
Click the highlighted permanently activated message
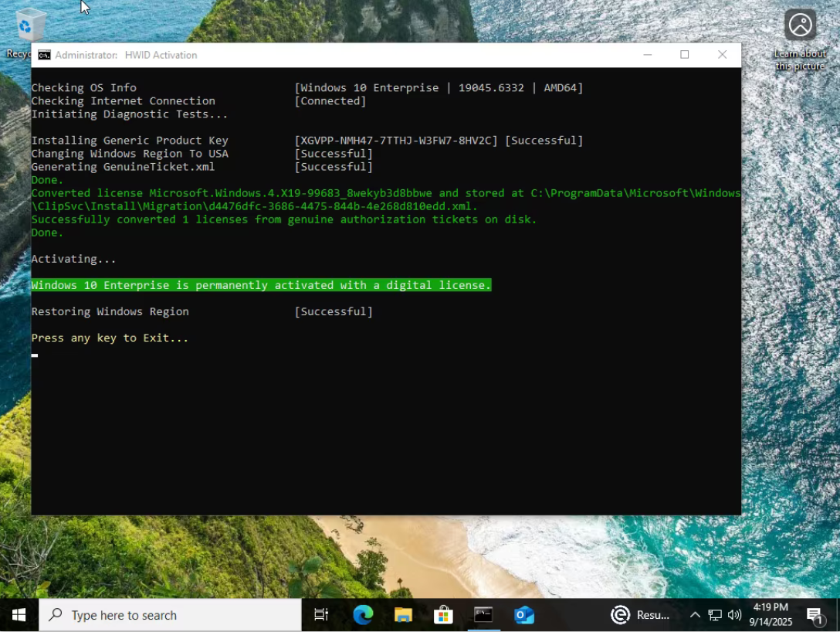coord(261,285)
